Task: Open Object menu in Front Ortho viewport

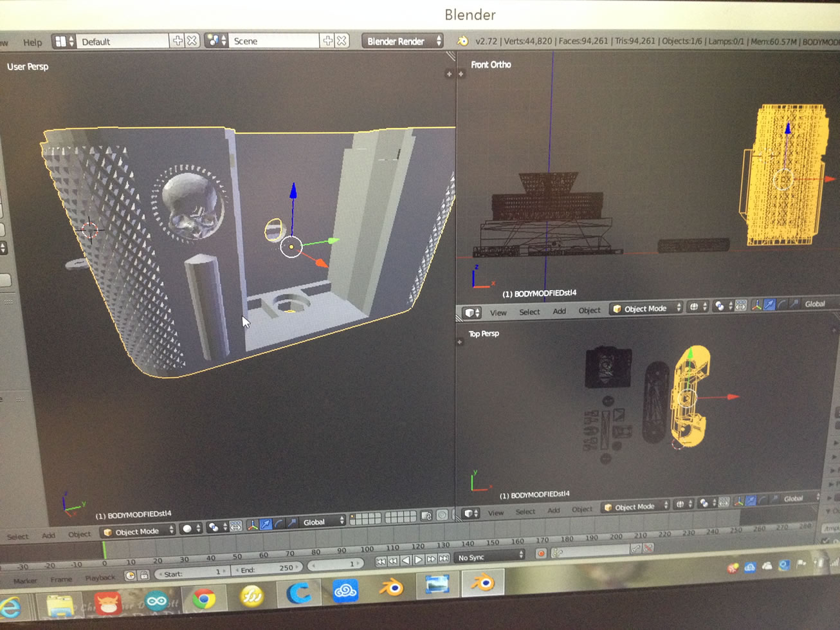Action: pos(589,310)
